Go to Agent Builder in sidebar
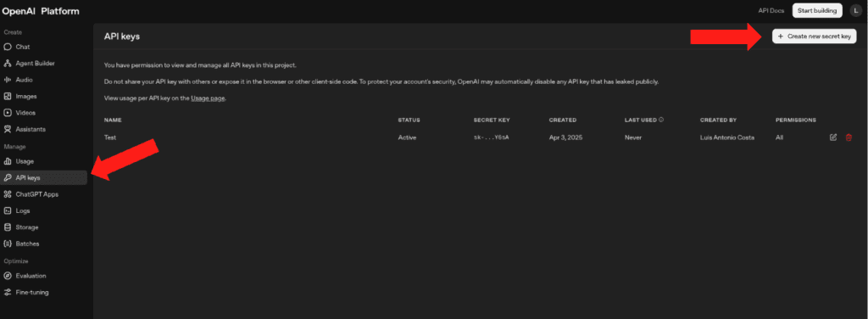This screenshot has height=319, width=868. 35,64
